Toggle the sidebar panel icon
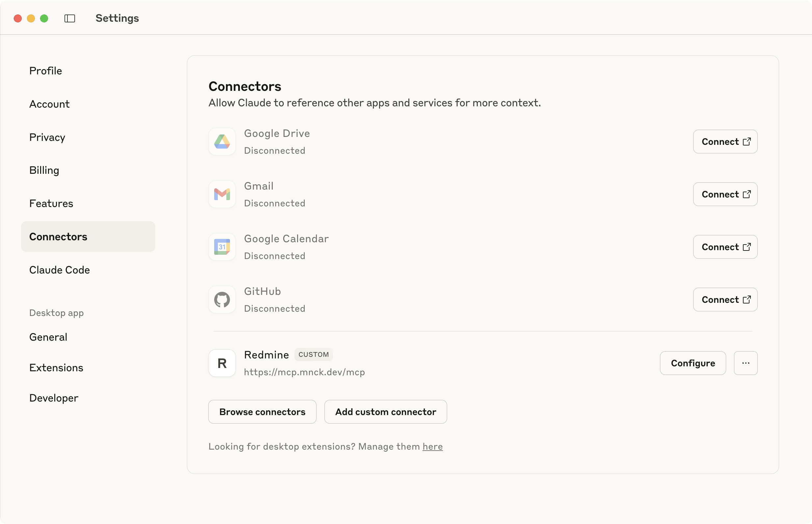The width and height of the screenshot is (812, 524). 70,18
